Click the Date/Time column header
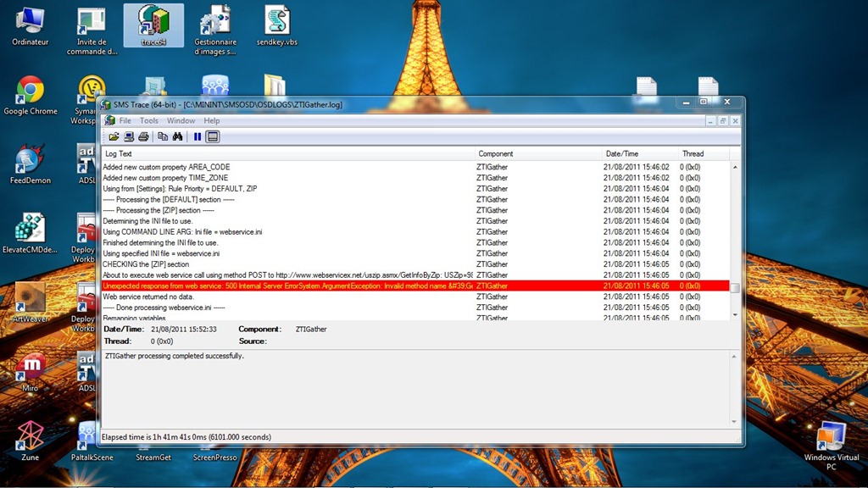Image resolution: width=868 pixels, height=488 pixels. 641,154
